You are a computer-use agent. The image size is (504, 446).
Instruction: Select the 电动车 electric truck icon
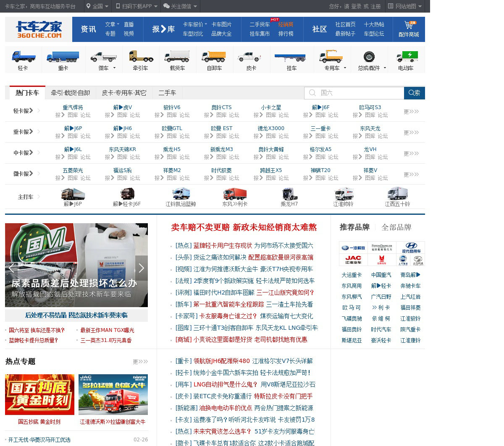click(406, 60)
